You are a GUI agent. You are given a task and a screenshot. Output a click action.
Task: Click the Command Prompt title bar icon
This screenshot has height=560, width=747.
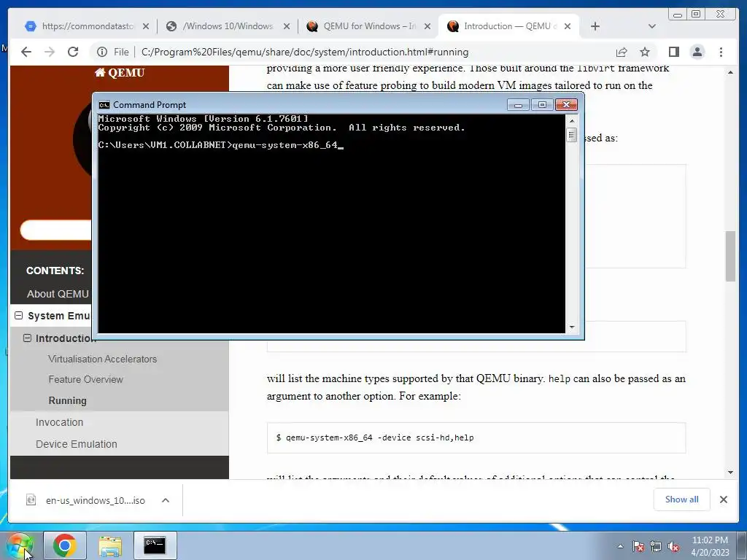pos(104,105)
